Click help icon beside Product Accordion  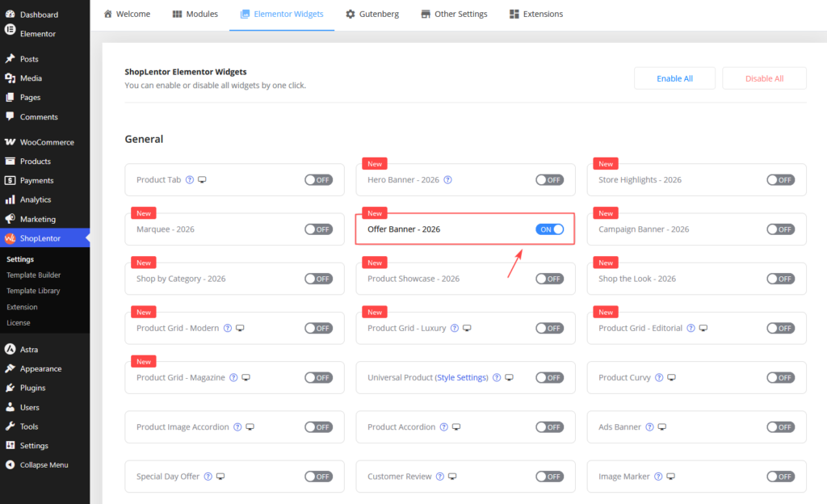click(444, 427)
